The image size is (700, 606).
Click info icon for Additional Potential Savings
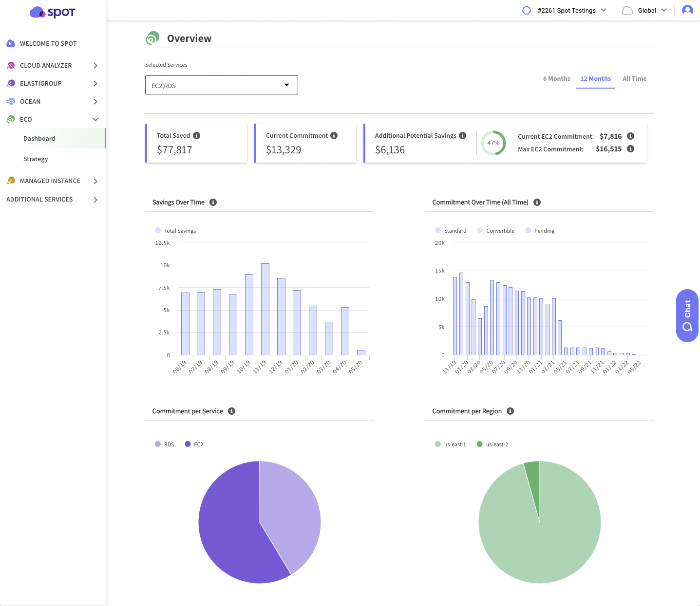point(463,136)
